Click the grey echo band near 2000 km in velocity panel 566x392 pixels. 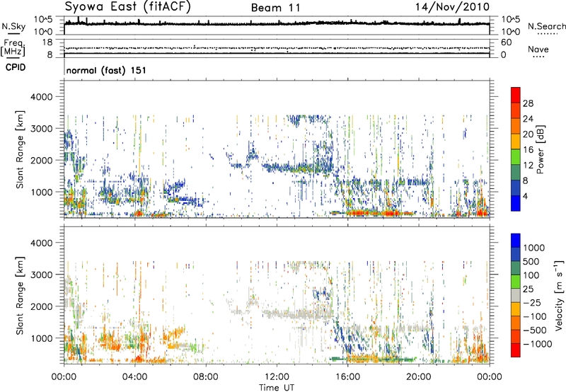coord(299,313)
